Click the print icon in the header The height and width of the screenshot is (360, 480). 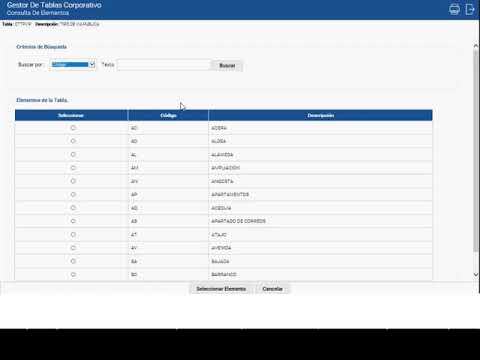coord(454,9)
